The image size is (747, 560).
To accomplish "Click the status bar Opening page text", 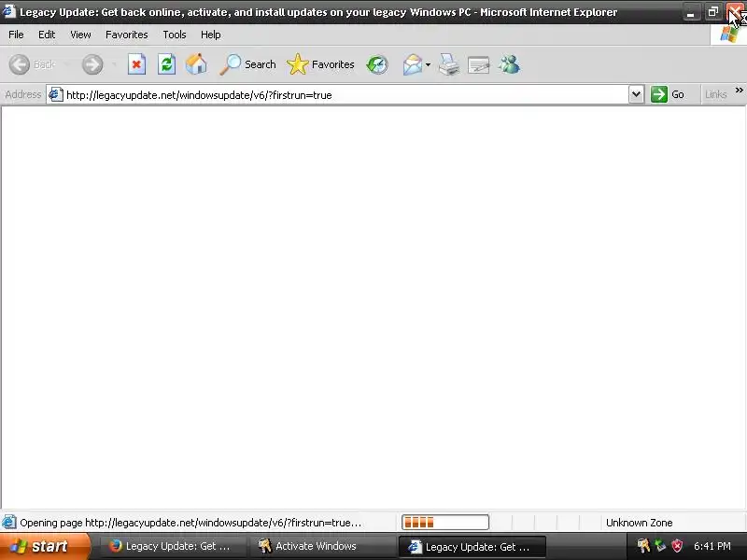I will 190,523.
